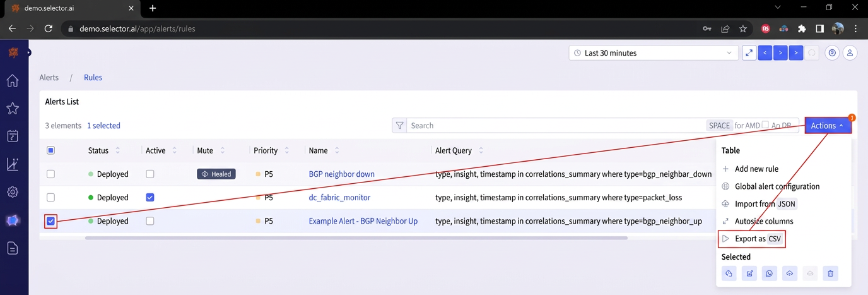Screen dimensions: 868x295
Task: Open the Last 30 minutes dropdown
Action: coord(654,53)
